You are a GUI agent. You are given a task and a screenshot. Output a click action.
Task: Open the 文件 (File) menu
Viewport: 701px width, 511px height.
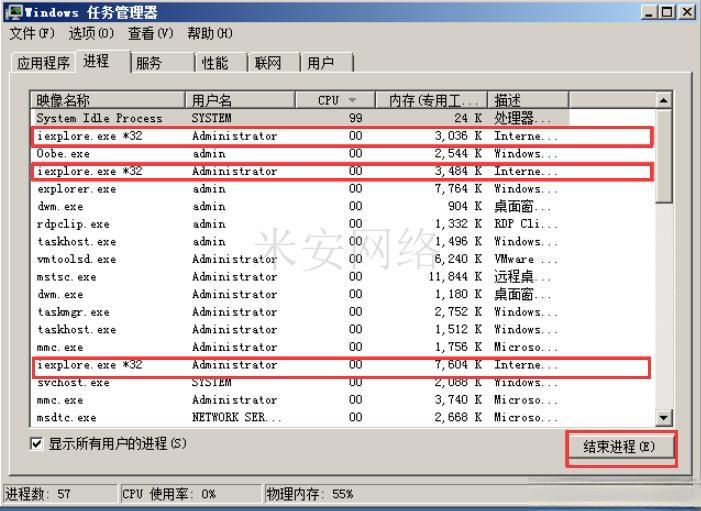[28, 33]
